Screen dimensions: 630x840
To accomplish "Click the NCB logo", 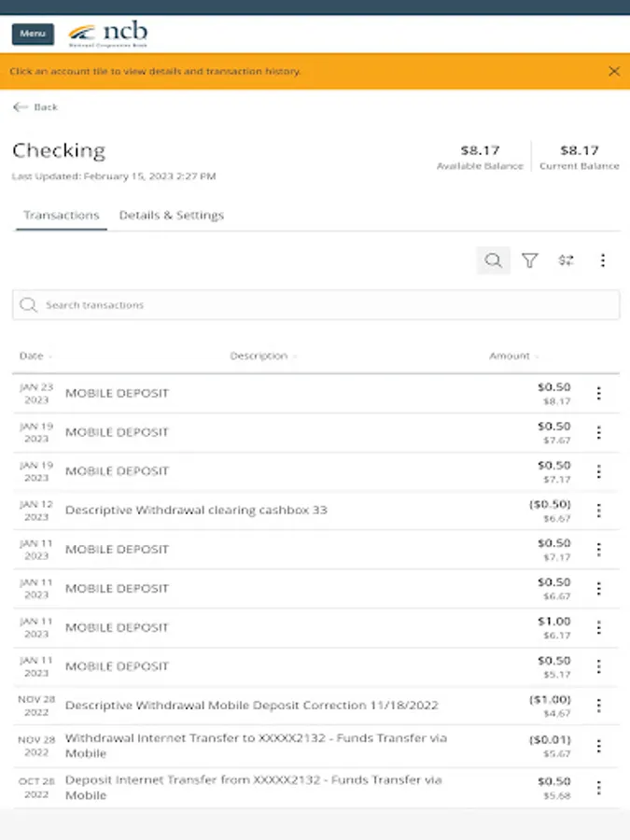I will [x=108, y=35].
